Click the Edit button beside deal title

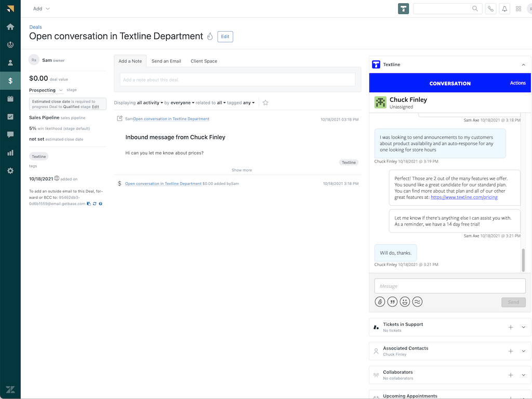[225, 36]
